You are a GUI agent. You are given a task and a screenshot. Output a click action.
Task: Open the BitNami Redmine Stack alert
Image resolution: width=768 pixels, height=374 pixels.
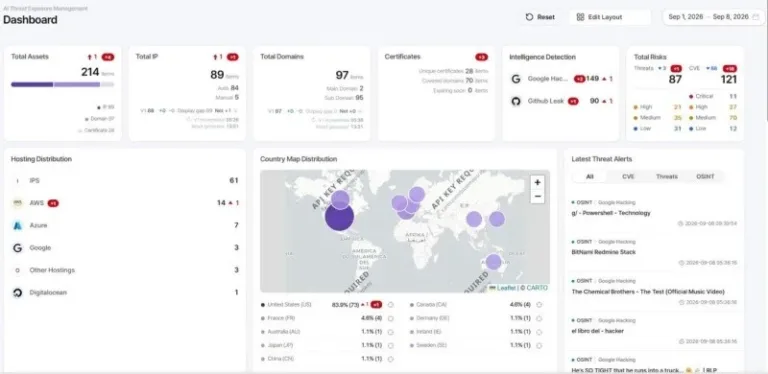[603, 252]
